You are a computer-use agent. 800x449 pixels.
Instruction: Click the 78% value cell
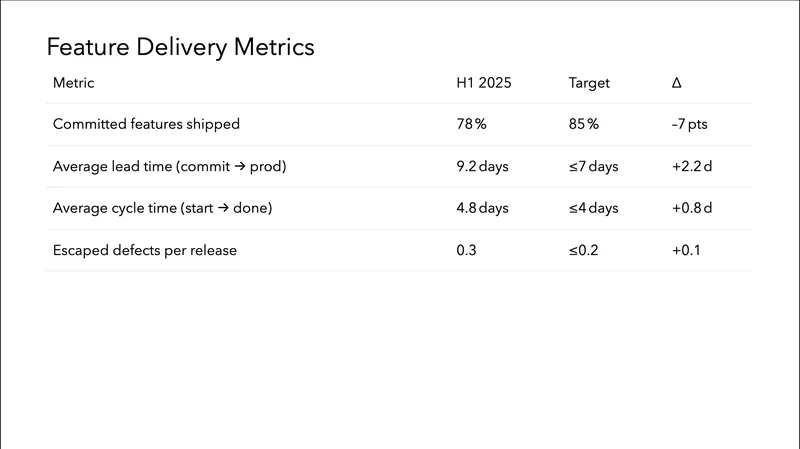pyautogui.click(x=471, y=125)
